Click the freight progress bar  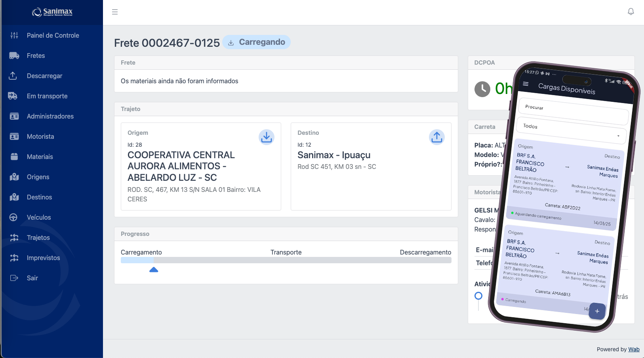coord(286,260)
